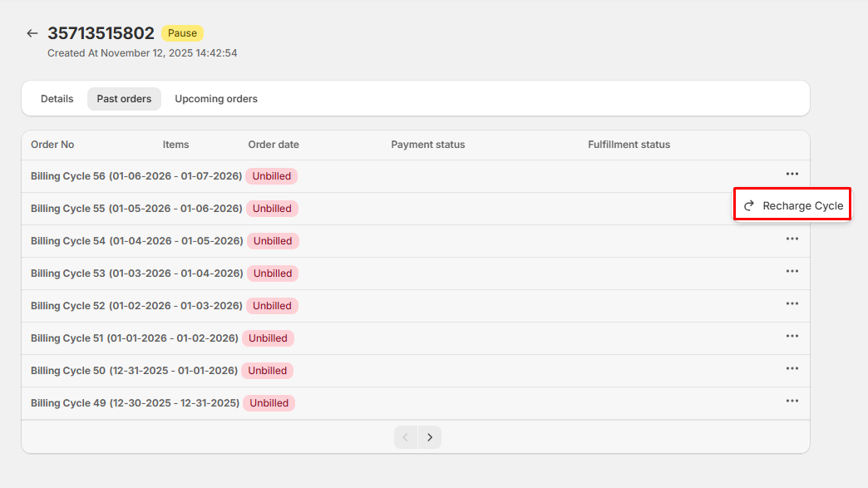This screenshot has height=488, width=868.
Task: Click the previous page chevron button
Action: click(406, 437)
